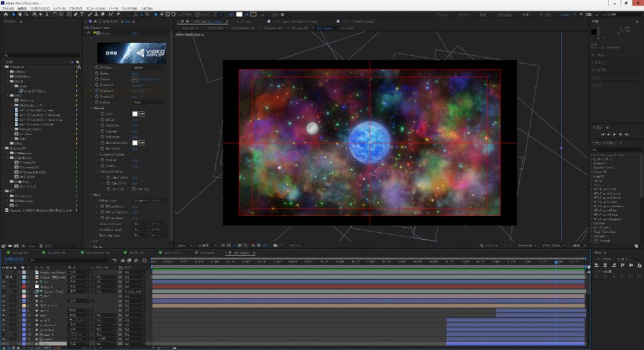Image resolution: width=644 pixels, height=350 pixels.
Task: Open the Active Camera view dropdown
Action: 553,245
